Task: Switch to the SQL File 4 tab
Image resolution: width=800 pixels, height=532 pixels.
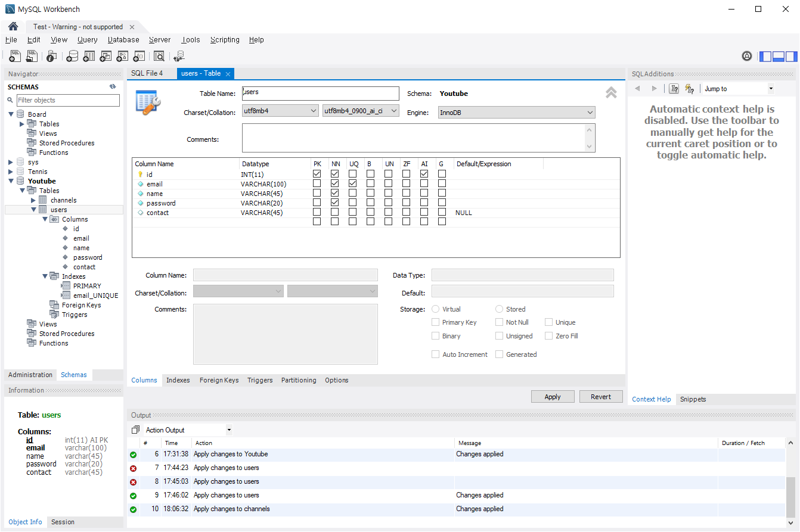Action: [147, 73]
